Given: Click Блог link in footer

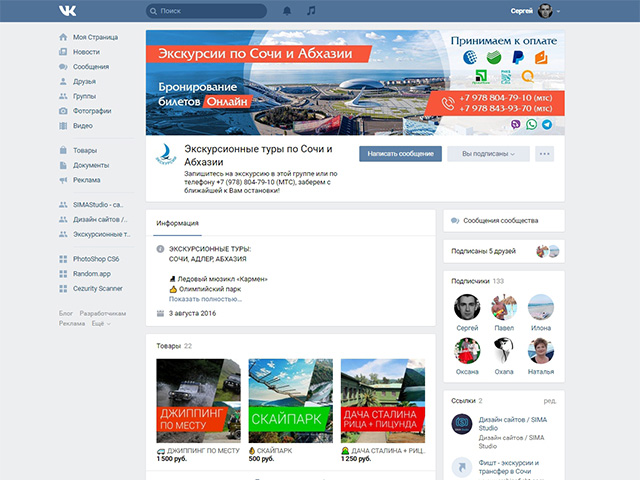Looking at the screenshot, I should tap(66, 313).
